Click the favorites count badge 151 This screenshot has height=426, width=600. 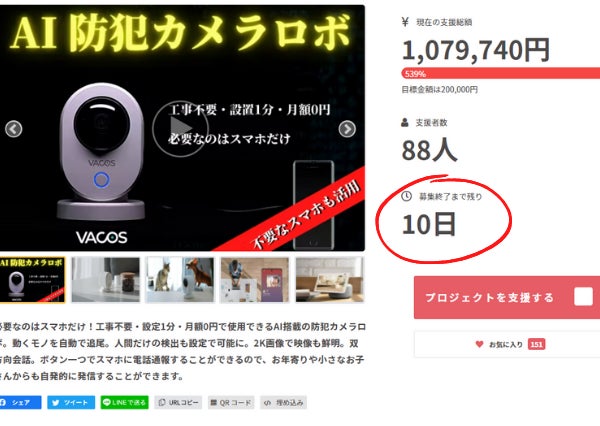click(536, 344)
